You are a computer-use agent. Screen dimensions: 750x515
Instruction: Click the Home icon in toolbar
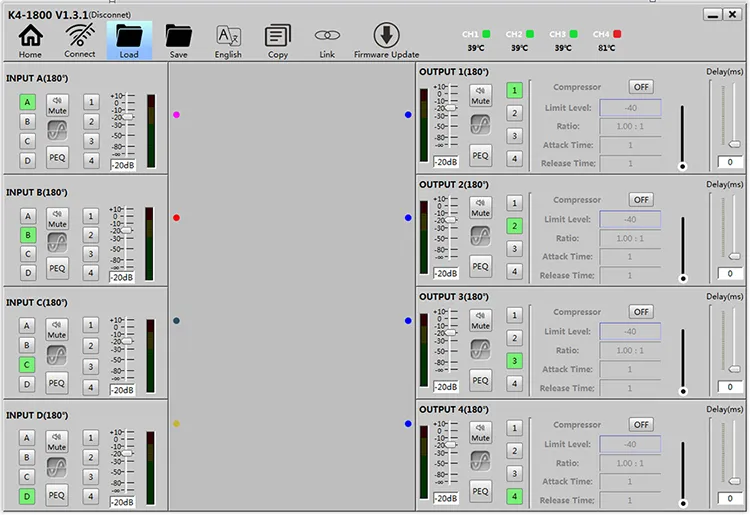point(31,39)
